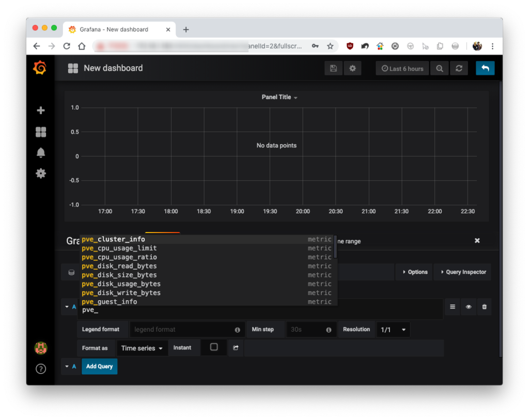Select pve_disk_size_bytes suggestion
Image resolution: width=529 pixels, height=420 pixels.
click(x=207, y=275)
